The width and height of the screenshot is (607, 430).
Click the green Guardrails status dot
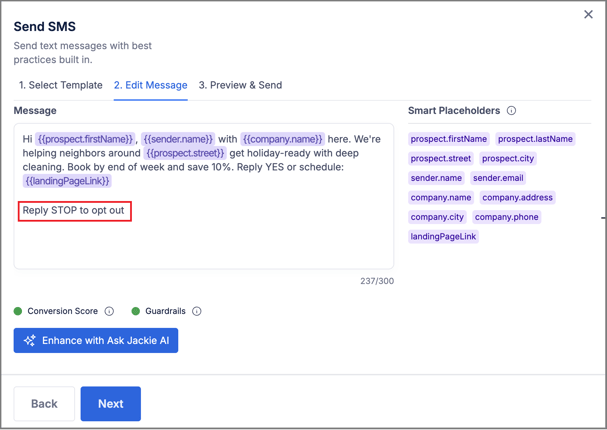[x=136, y=311]
